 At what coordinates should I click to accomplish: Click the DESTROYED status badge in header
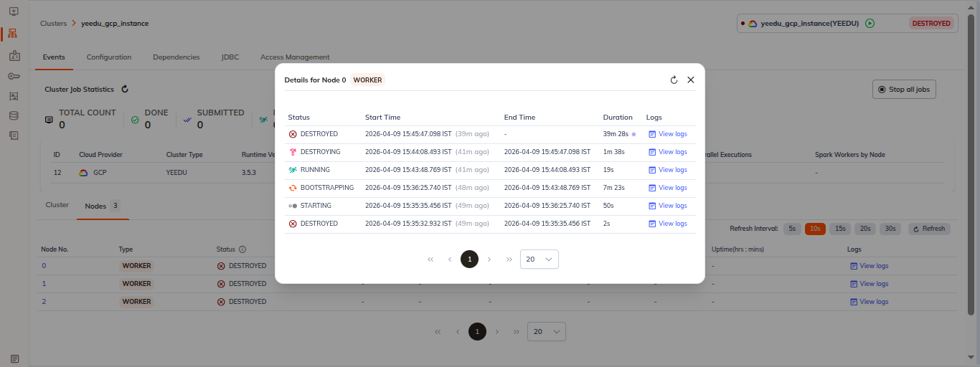931,24
